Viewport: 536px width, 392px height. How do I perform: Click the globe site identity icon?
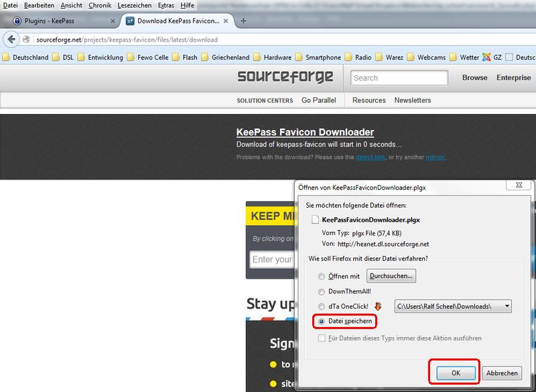click(x=26, y=40)
